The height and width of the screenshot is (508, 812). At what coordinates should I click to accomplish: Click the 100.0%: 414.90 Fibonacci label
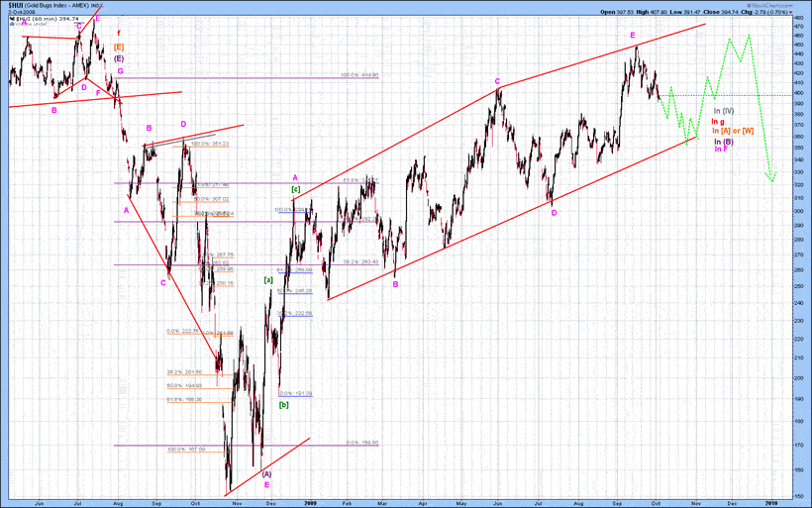point(359,75)
